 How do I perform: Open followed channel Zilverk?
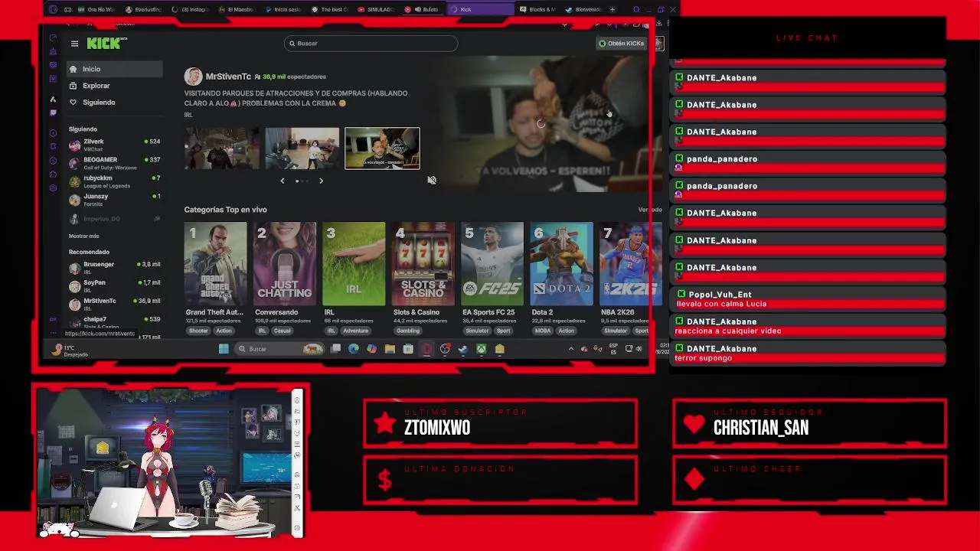[x=114, y=145]
